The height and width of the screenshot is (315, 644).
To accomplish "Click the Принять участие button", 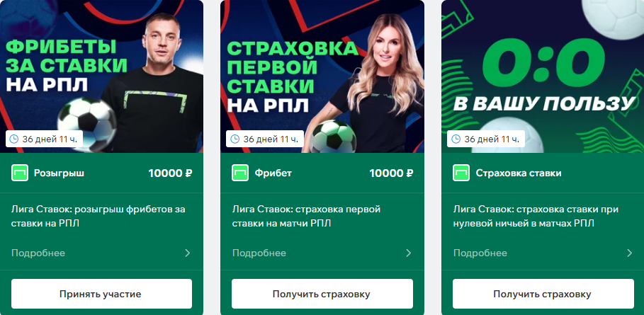I will click(101, 294).
